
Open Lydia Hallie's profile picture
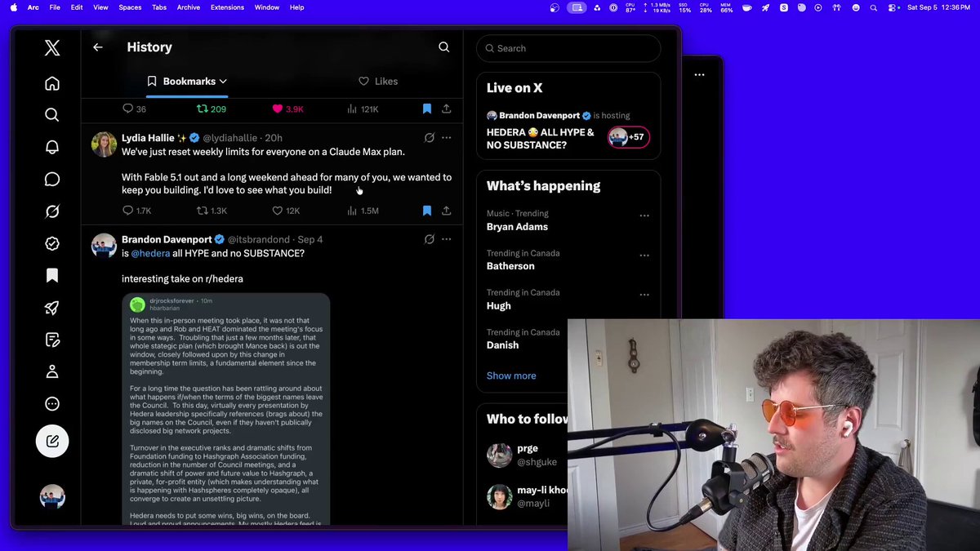pos(104,144)
